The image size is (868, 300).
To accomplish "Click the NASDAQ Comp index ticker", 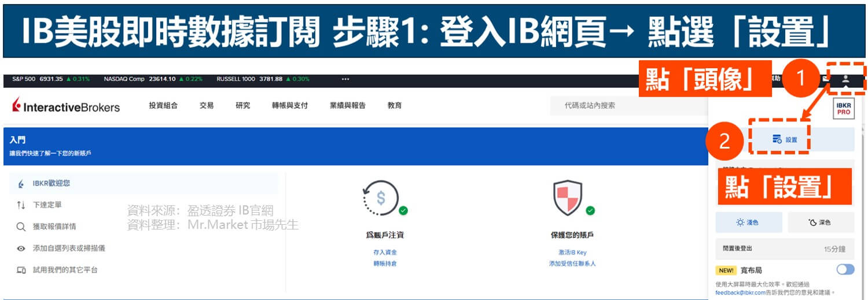I will tap(153, 79).
